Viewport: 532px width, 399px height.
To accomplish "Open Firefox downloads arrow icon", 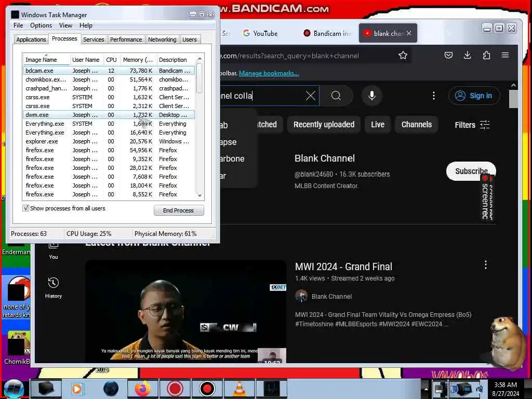I will [467, 55].
